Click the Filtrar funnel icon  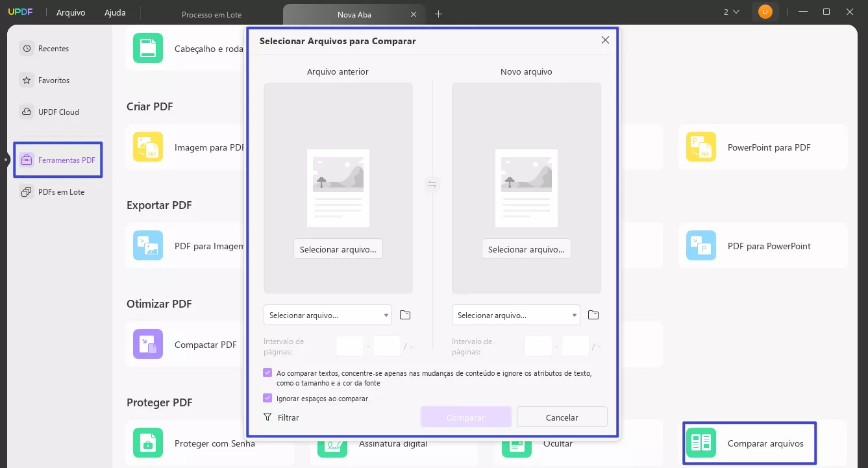point(267,417)
